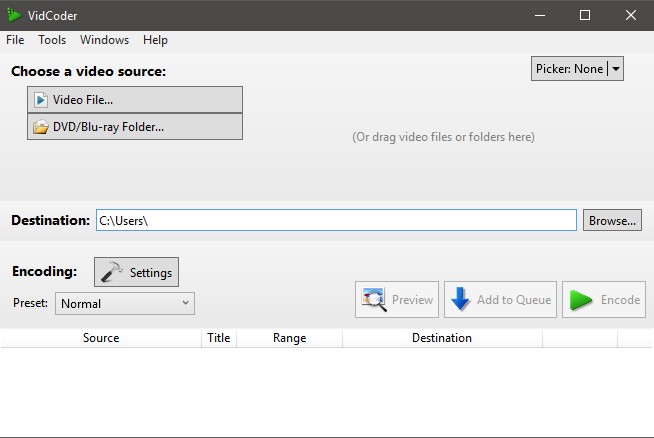Open the Help menu
The image size is (654, 438).
[x=155, y=40]
